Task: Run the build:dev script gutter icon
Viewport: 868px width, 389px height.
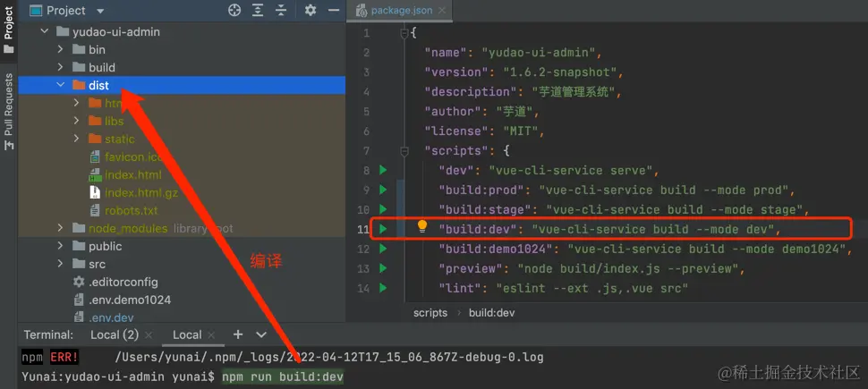Action: pyautogui.click(x=382, y=229)
